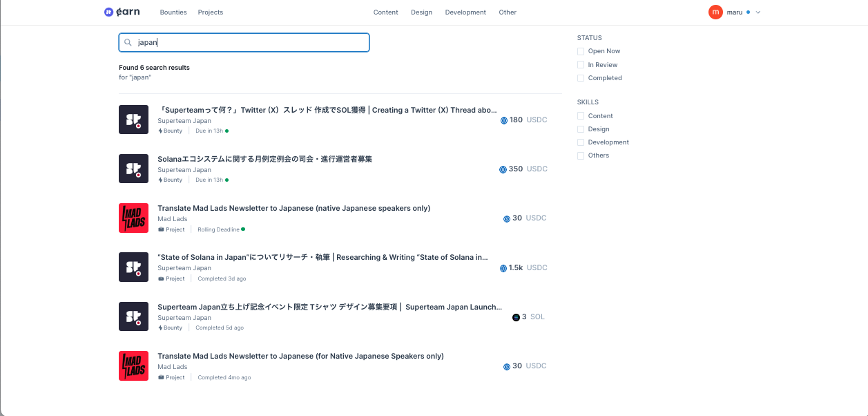Click the search magnifier icon
Viewport: 868px width, 416px height.
128,42
